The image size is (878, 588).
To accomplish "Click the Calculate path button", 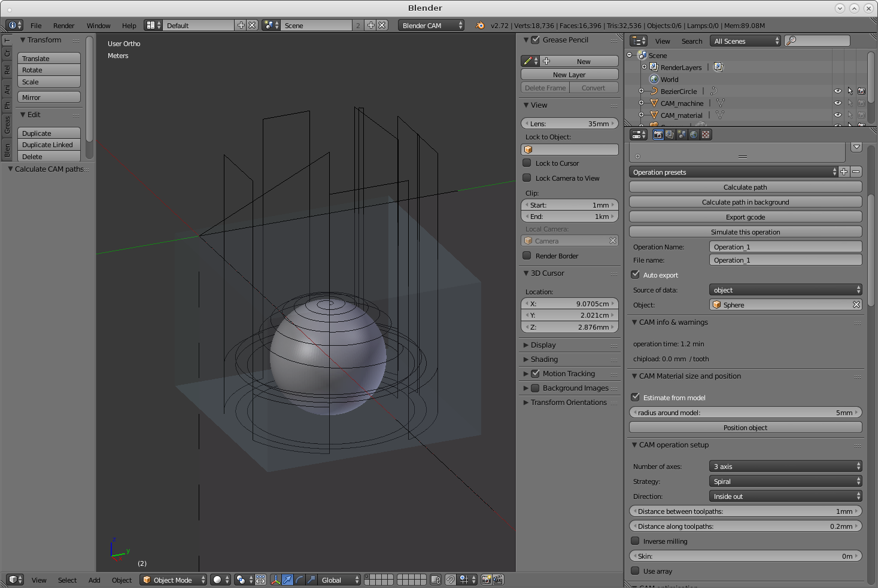I will point(745,187).
